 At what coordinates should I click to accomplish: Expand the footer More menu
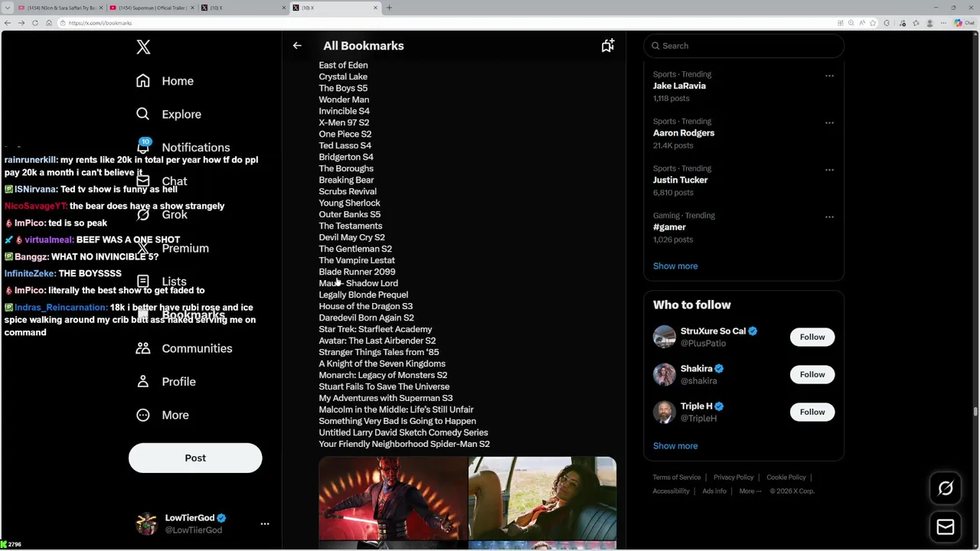pyautogui.click(x=750, y=491)
